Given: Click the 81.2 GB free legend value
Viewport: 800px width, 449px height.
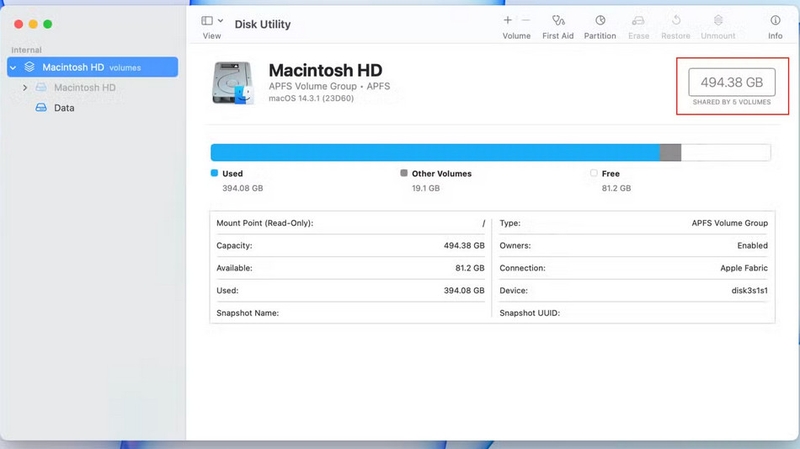Looking at the screenshot, I should point(616,188).
